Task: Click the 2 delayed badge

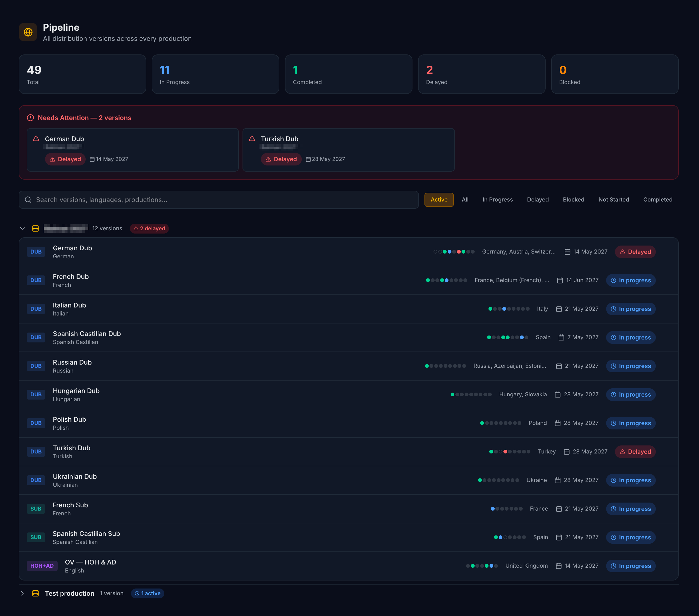Action: coord(149,228)
